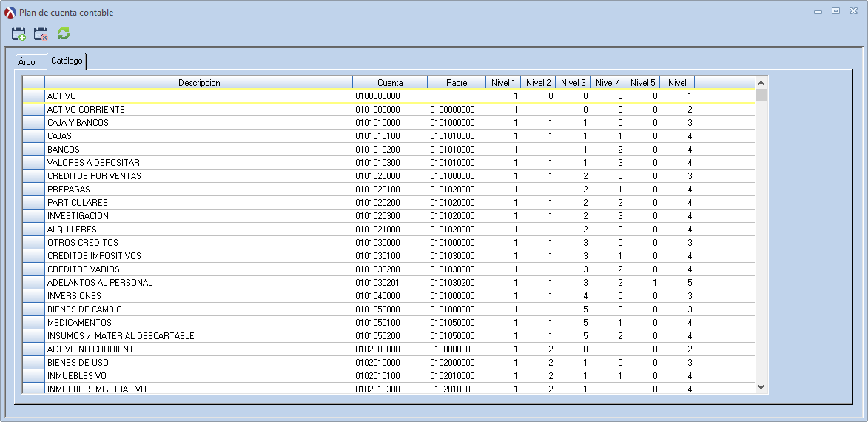Select the CREDITOS VARIOS row
The image size is (868, 422).
(388, 269)
